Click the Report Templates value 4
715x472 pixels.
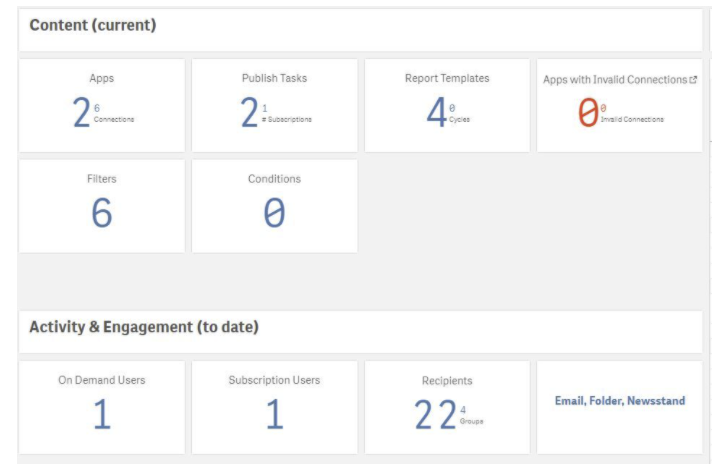[436, 112]
